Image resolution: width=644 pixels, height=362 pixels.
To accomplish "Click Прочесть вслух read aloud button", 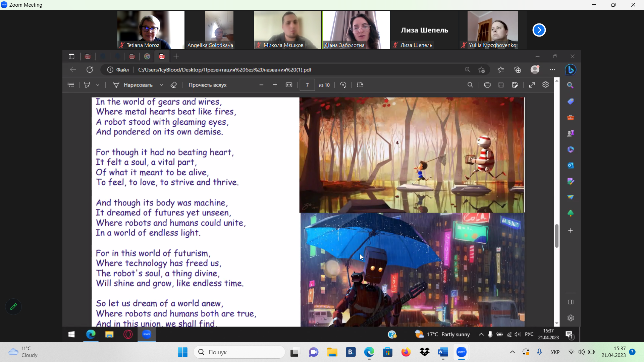I will [207, 85].
